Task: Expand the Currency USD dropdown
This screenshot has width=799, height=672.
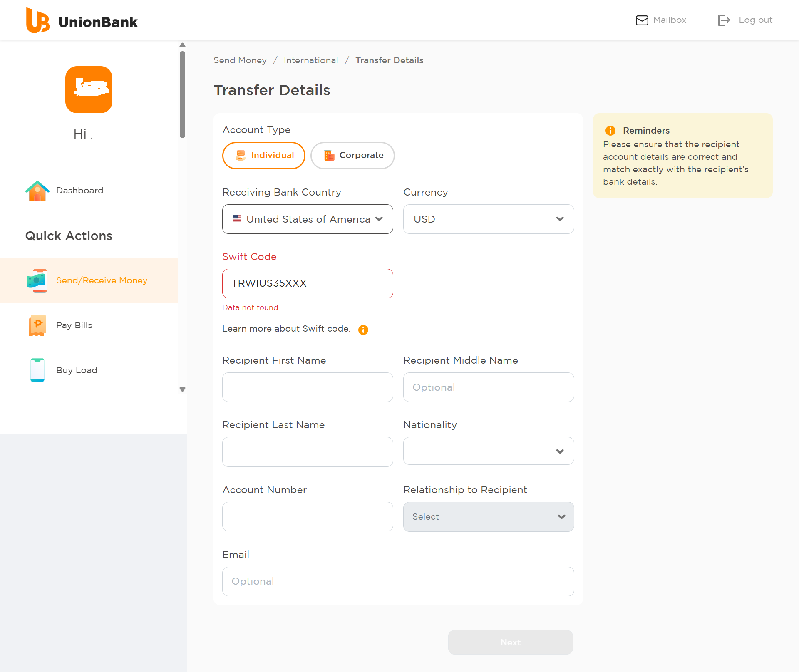Action: [x=488, y=219]
